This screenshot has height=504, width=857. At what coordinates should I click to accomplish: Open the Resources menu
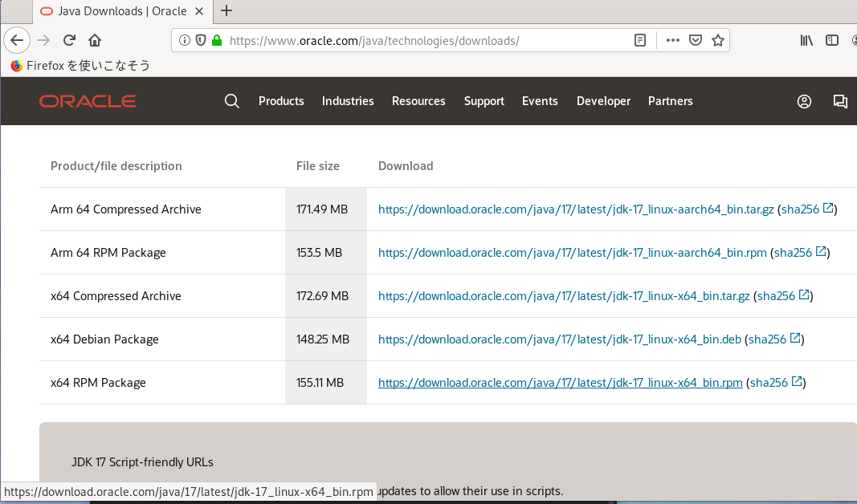click(418, 101)
